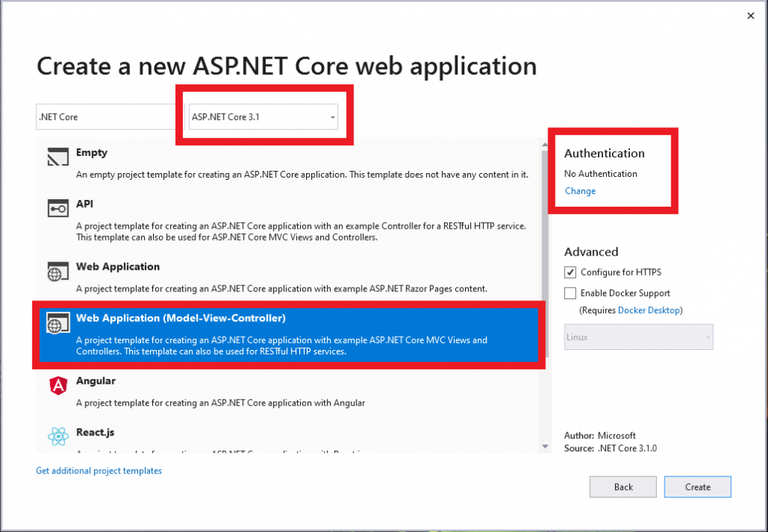The image size is (768, 532).
Task: Click the Back button
Action: (623, 486)
